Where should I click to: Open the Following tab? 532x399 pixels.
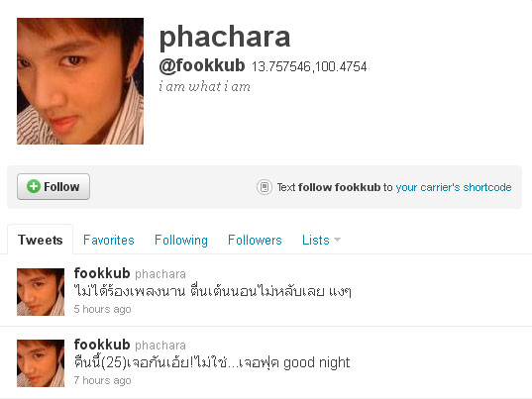pyautogui.click(x=181, y=240)
